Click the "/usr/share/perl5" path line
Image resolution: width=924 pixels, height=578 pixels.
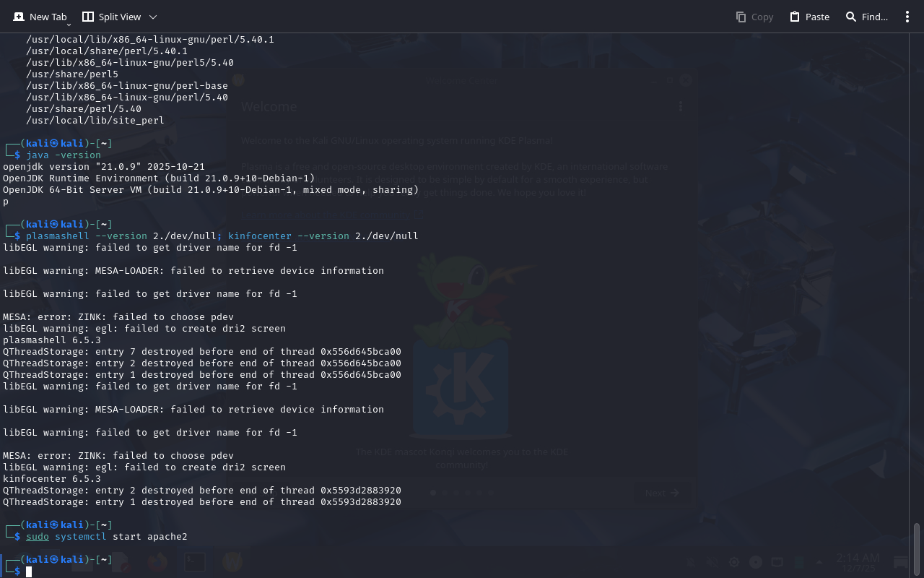72,74
